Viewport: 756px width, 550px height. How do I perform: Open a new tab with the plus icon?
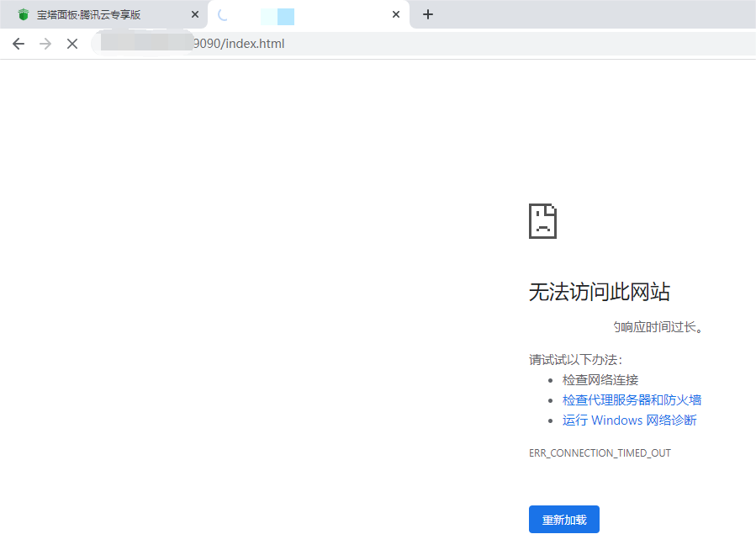click(428, 14)
